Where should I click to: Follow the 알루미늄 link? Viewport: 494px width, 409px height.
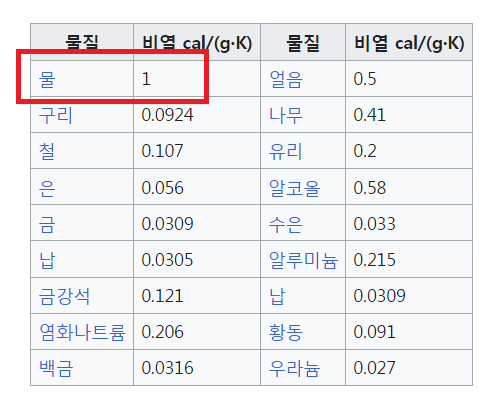point(303,260)
